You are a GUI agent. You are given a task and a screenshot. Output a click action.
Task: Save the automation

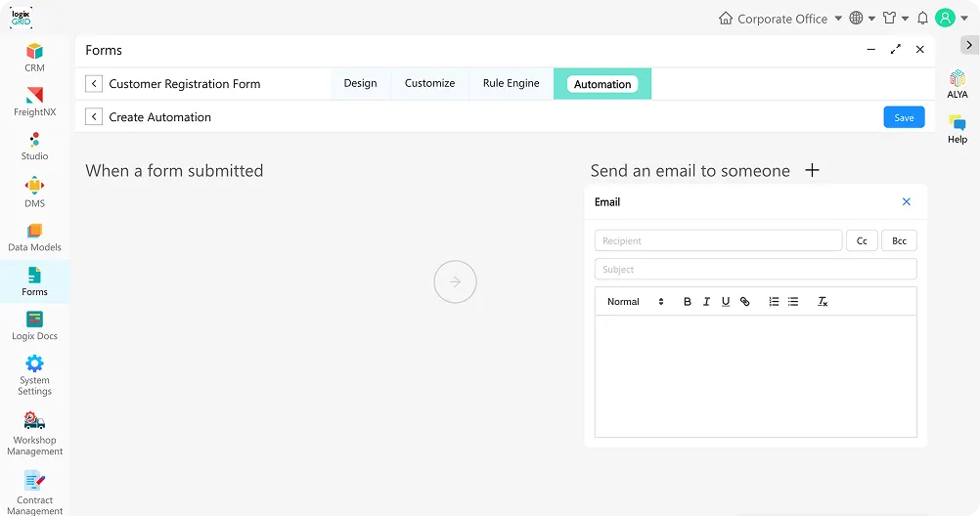tap(904, 117)
